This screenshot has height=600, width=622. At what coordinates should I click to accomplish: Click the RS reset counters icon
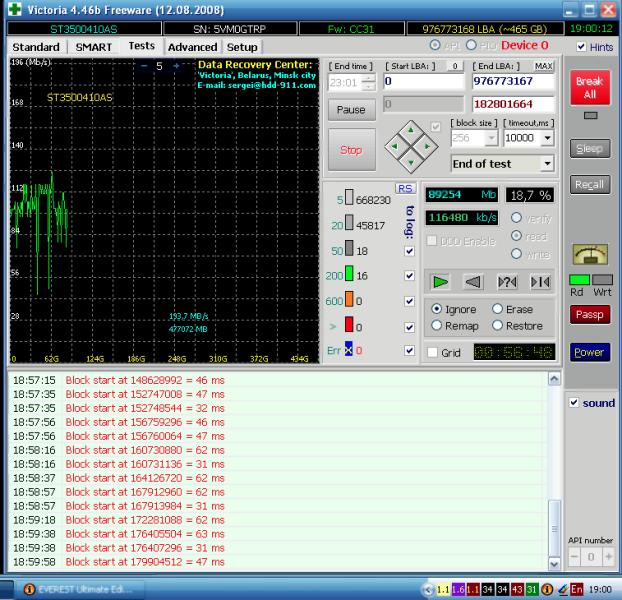[405, 188]
